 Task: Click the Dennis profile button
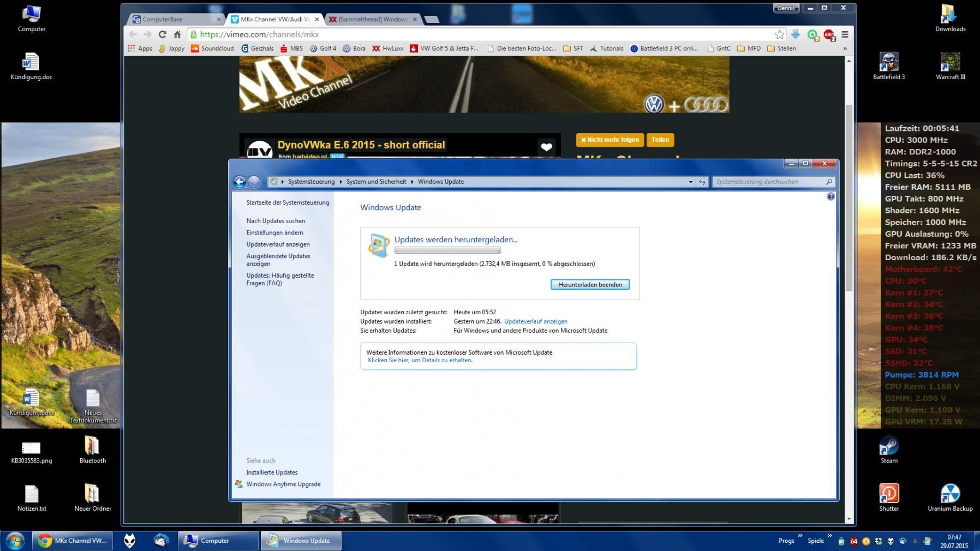click(x=786, y=8)
